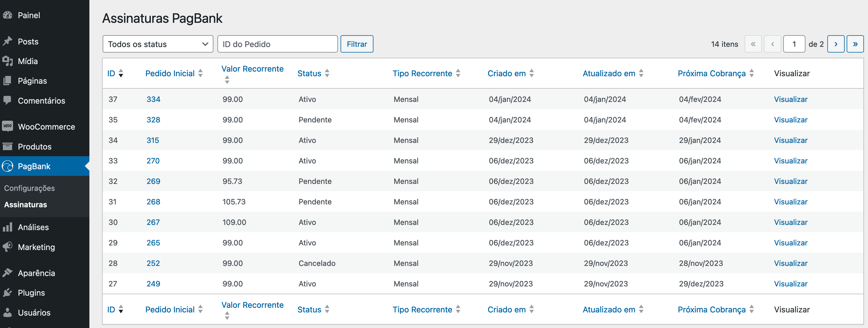Open initial order 270 link
This screenshot has height=328, width=868.
click(x=153, y=161)
